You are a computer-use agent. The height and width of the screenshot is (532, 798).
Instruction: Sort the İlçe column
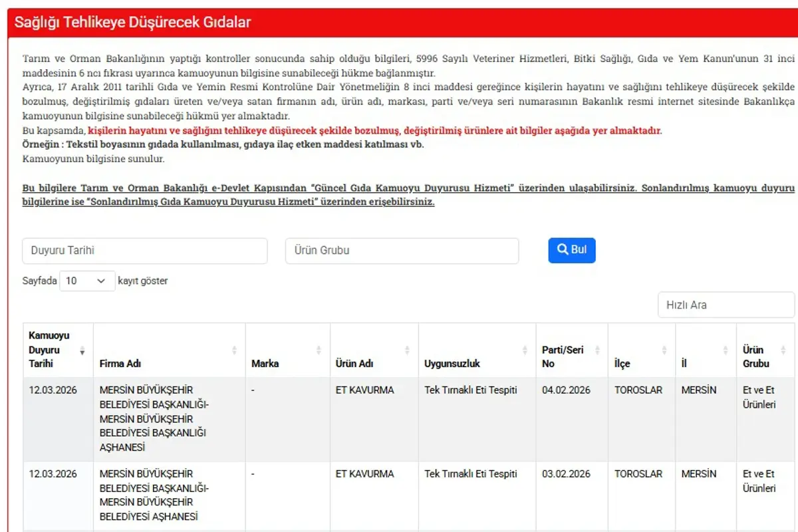pos(665,349)
